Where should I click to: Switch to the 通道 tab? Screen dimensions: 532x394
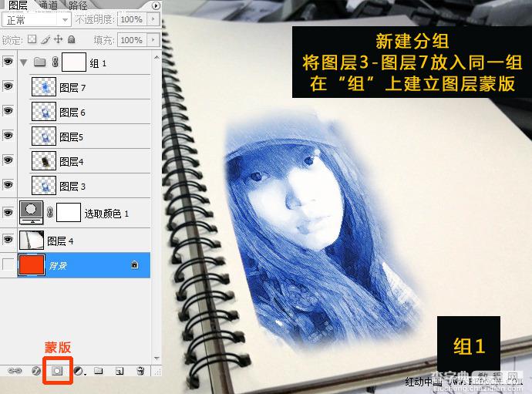pos(48,5)
